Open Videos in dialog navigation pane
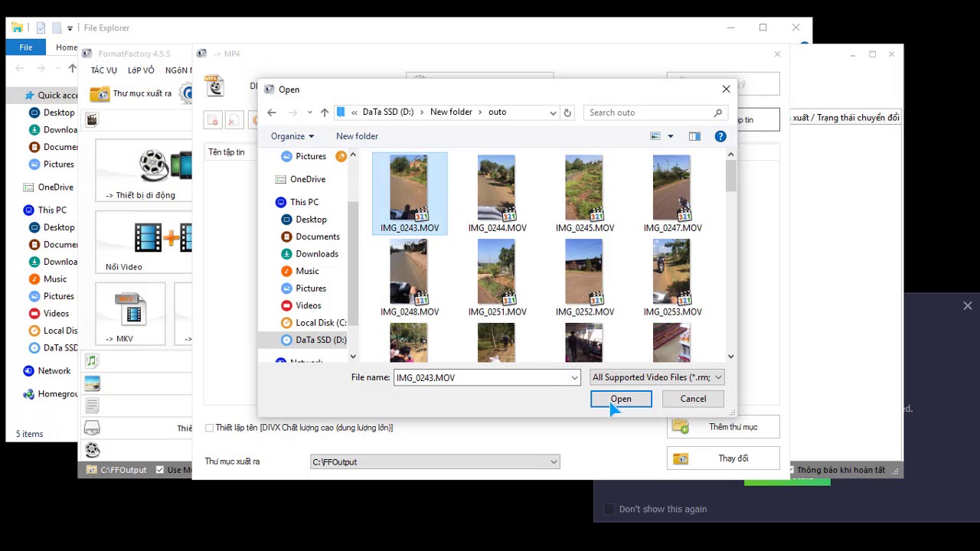Viewport: 980px width, 551px height. [x=309, y=305]
